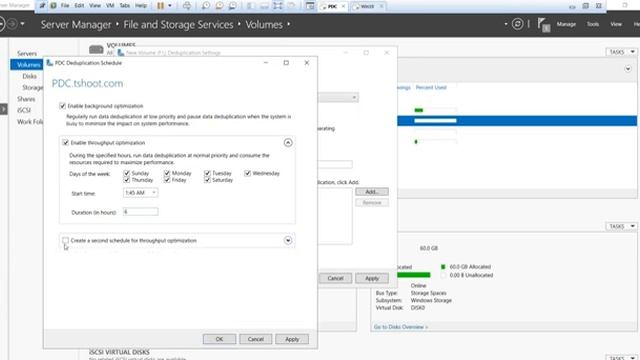Toggle Enable throughput optimization checkbox
640x360 pixels.
(66, 142)
